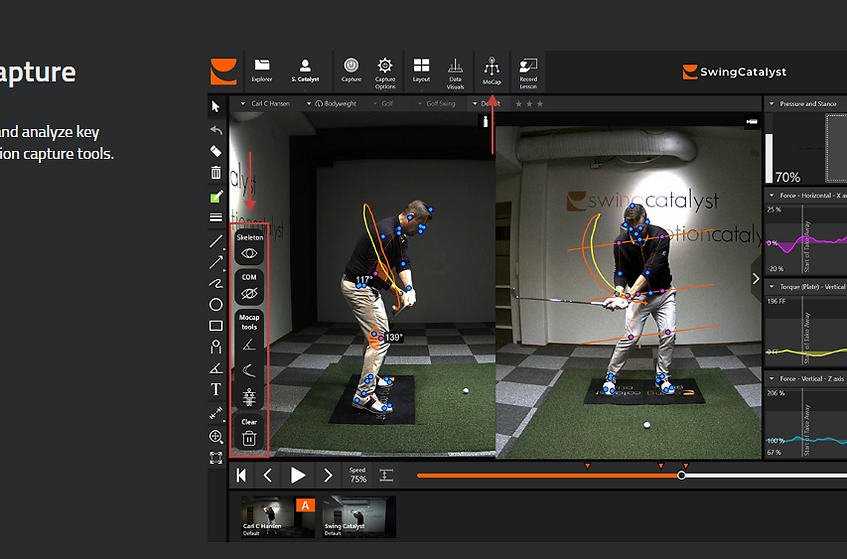Click second orange timeline marker
The image size is (847, 559).
point(661,466)
